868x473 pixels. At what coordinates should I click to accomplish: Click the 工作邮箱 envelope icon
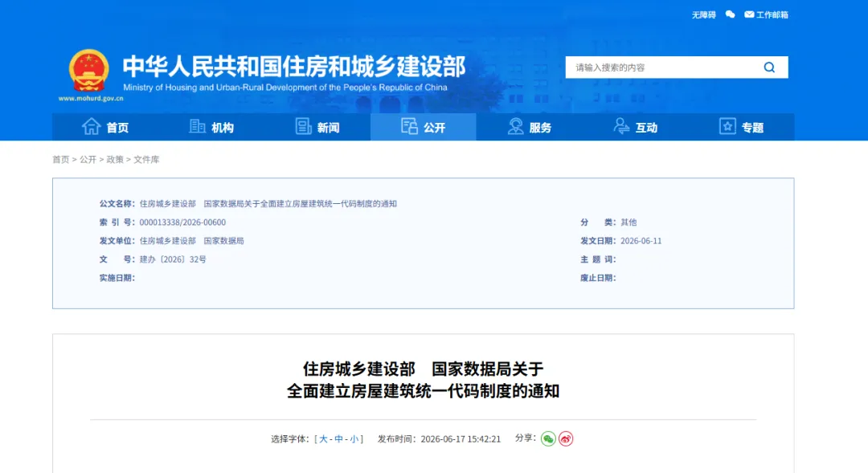(x=749, y=14)
